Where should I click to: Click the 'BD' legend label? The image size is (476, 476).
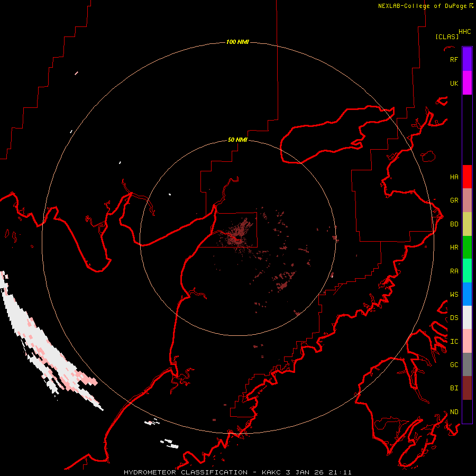coord(454,224)
